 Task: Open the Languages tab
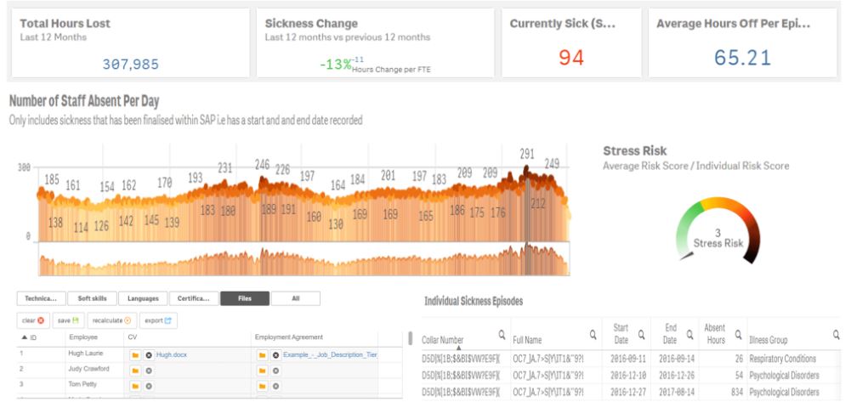[144, 298]
